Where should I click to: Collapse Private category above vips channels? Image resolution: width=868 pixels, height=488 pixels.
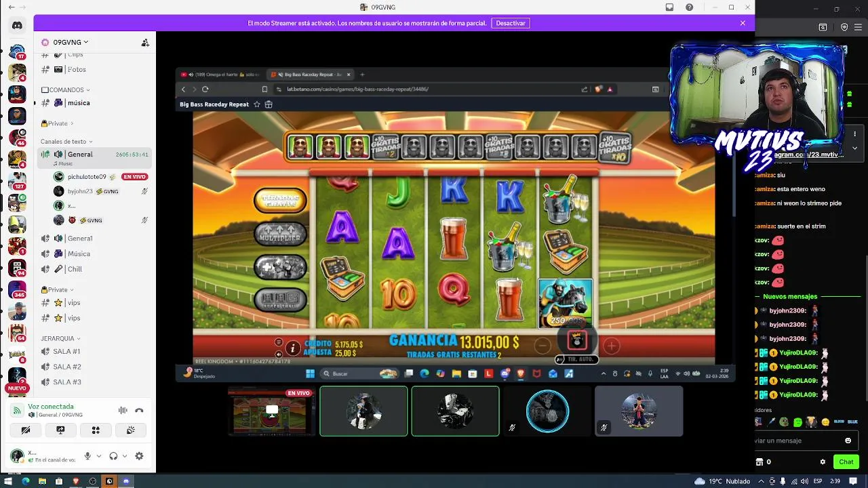[x=57, y=289]
